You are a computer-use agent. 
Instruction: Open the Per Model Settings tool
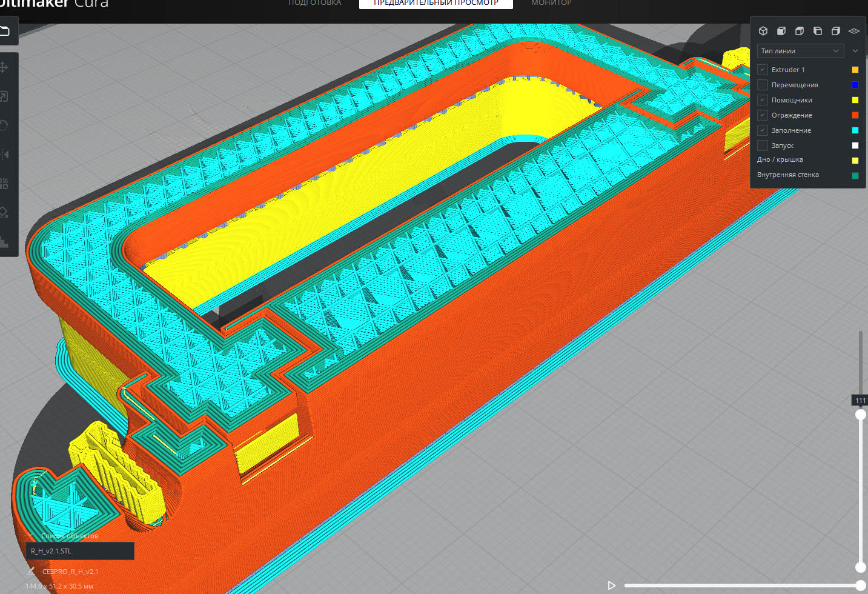4,184
